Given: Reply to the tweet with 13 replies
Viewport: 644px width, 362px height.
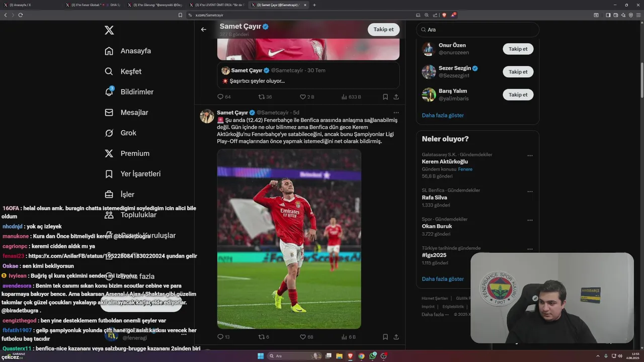Looking at the screenshot, I should (223, 337).
